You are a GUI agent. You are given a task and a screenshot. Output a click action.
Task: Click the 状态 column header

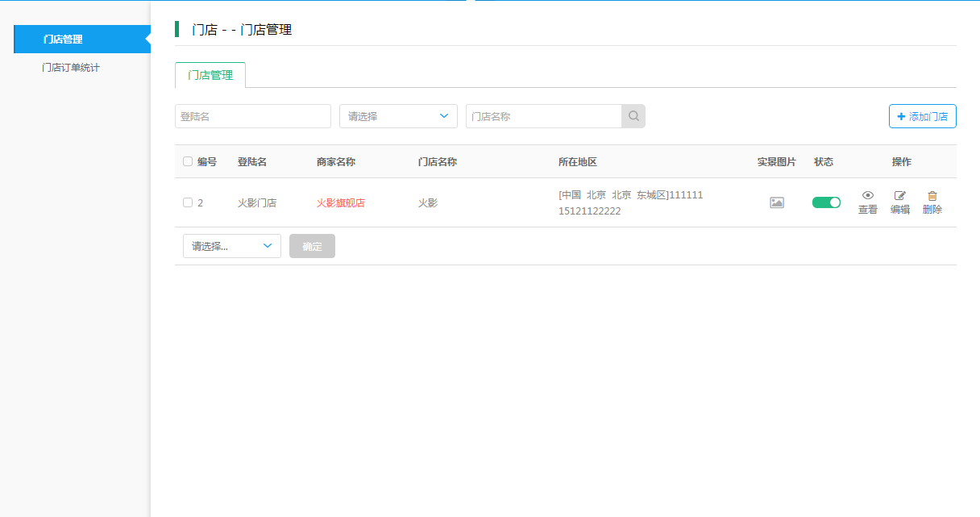coord(824,161)
